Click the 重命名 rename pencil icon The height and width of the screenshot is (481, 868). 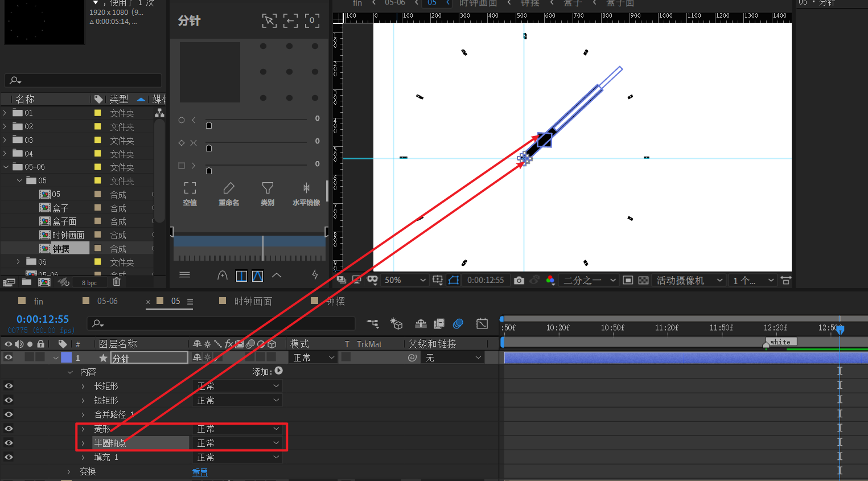coord(229,188)
